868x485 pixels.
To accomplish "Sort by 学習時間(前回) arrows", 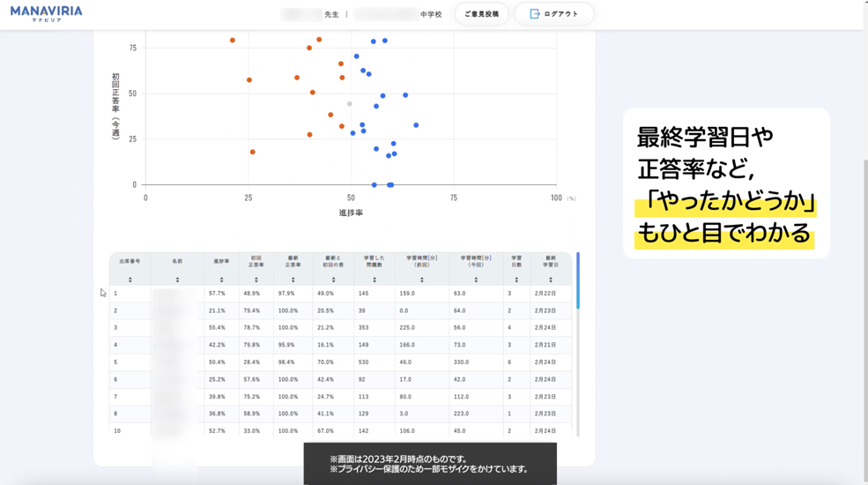I will pos(422,280).
